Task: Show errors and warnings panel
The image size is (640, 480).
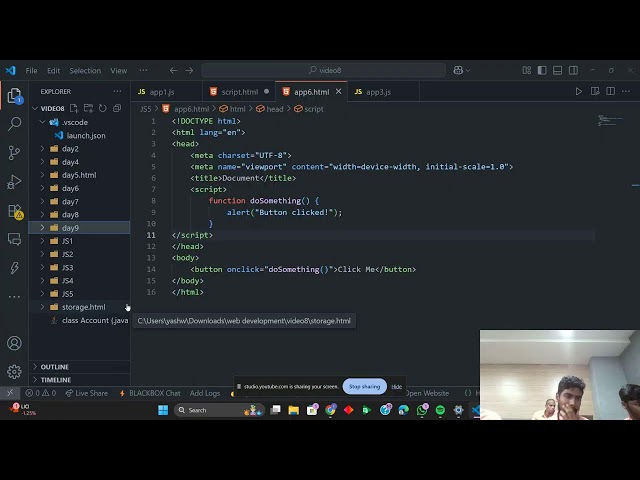Action: (40, 393)
